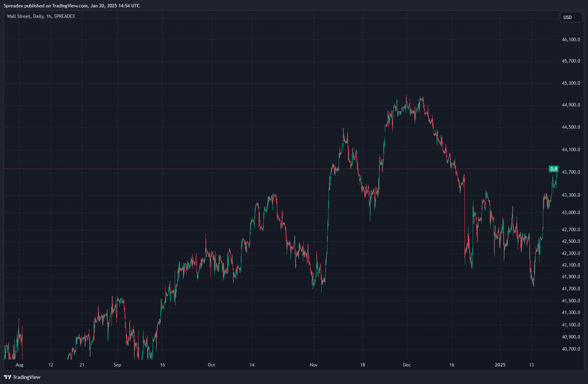Image resolution: width=588 pixels, height=384 pixels.
Task: Select the 45,300.0 price axis label
Action: pos(571,83)
